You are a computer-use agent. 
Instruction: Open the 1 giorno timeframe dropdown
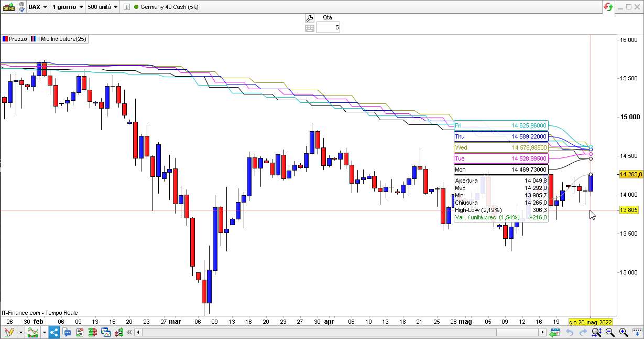coord(68,7)
